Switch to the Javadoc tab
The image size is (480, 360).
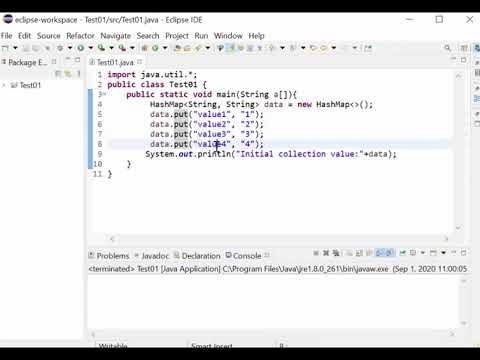pos(152,256)
